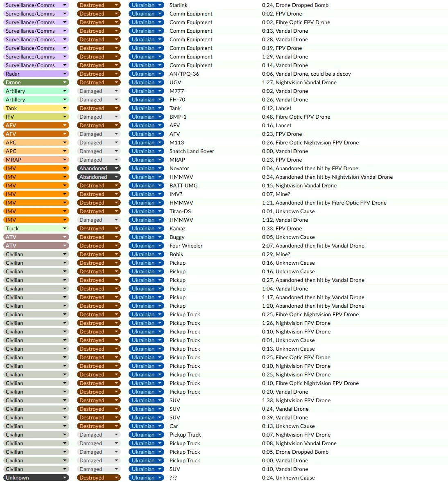This screenshot has height=482, width=448.
Task: Select the AN/TPQ-36 cell
Action: [x=184, y=74]
